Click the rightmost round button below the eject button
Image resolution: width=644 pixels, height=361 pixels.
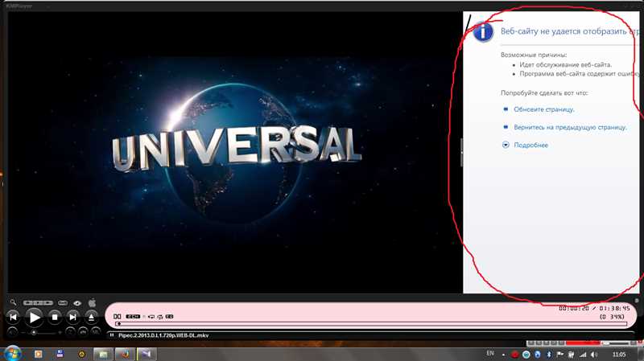point(96,332)
